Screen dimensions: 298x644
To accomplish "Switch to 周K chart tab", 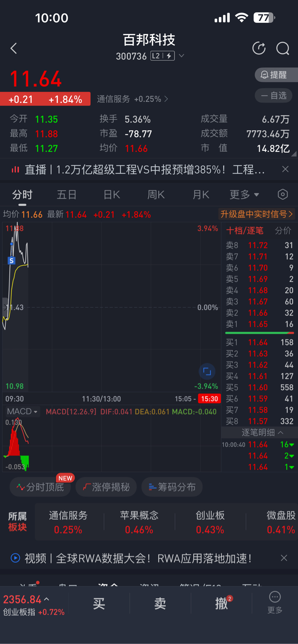I will pyautogui.click(x=156, y=195).
